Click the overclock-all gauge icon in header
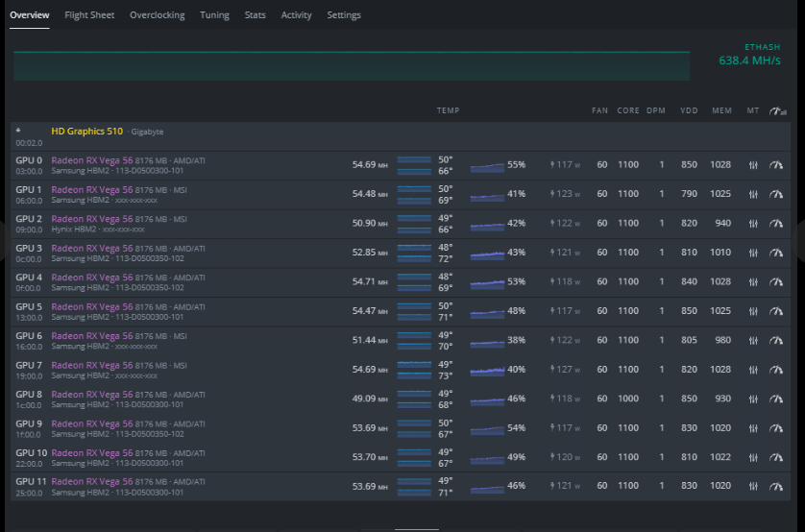Screen dimensions: 805x532 (777, 110)
